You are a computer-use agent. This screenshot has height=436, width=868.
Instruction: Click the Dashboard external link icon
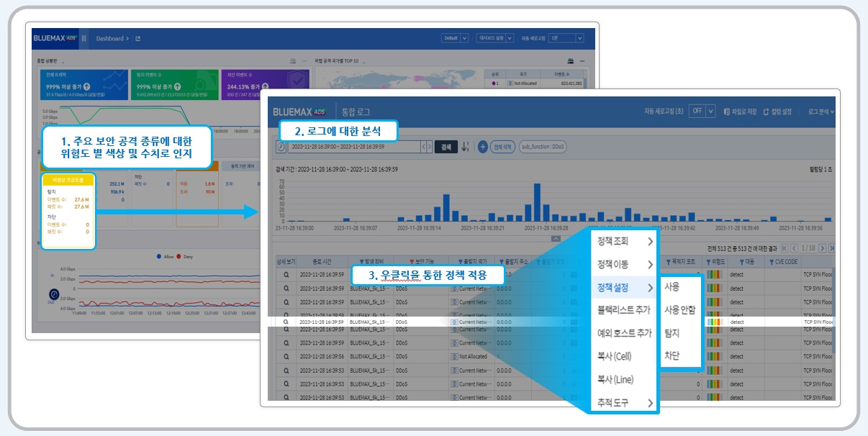pyautogui.click(x=138, y=38)
